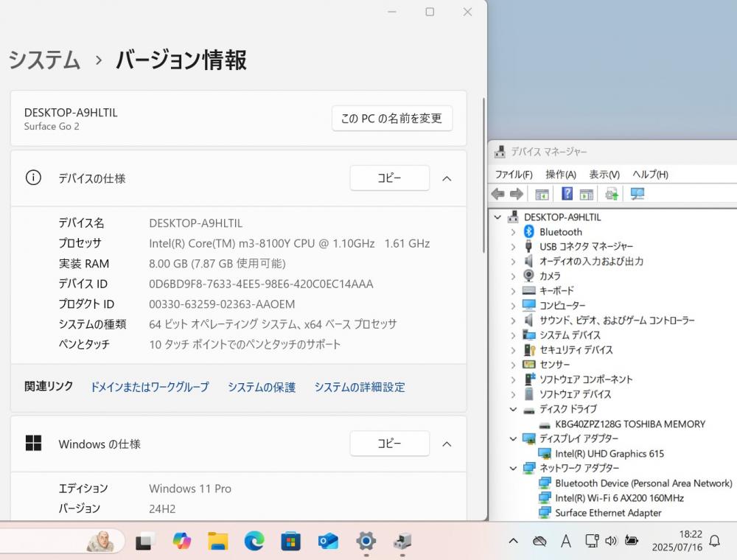Select the ソフトウェア コンポーネント category
Screen dimensions: 737x560
click(x=586, y=379)
